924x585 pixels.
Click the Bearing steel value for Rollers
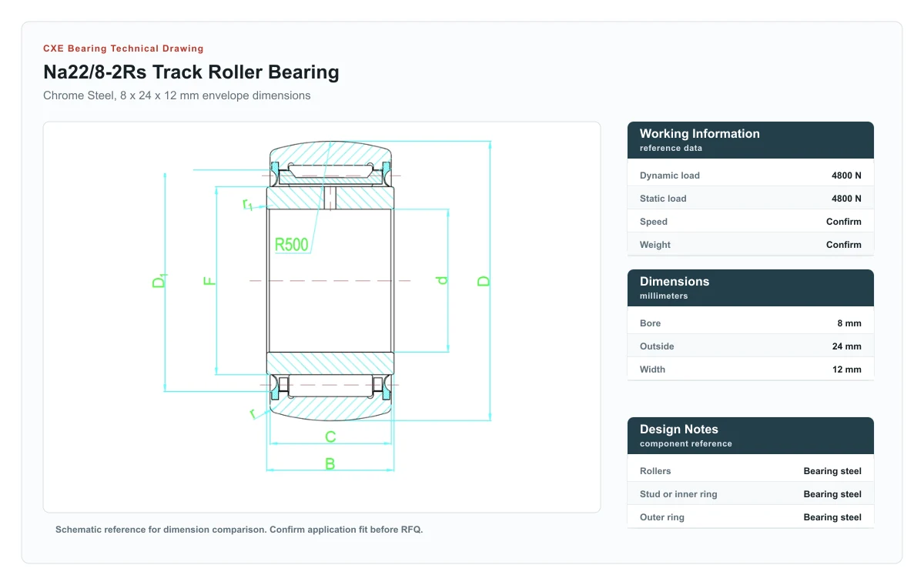[832, 471]
